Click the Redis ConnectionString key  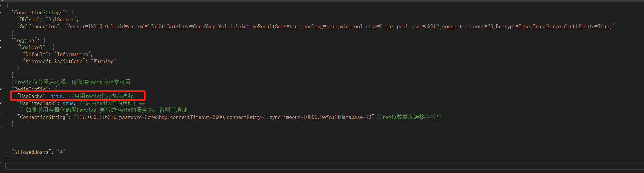[x=43, y=117]
